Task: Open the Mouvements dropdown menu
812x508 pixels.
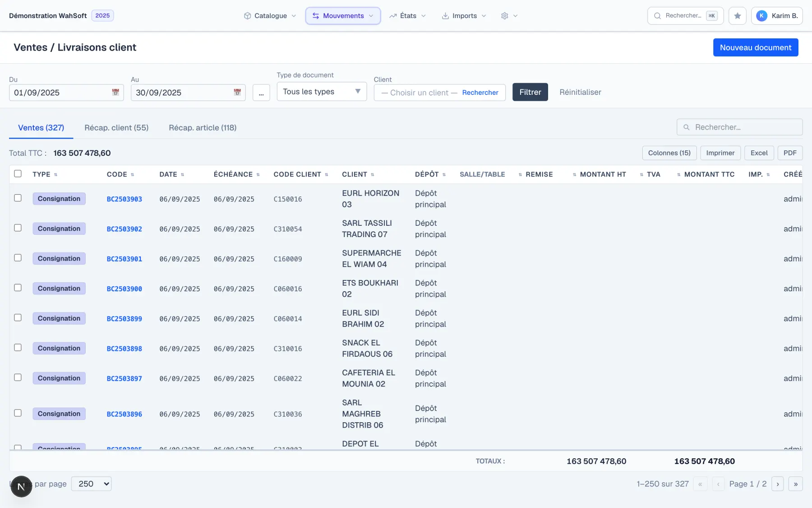Action: (343, 16)
